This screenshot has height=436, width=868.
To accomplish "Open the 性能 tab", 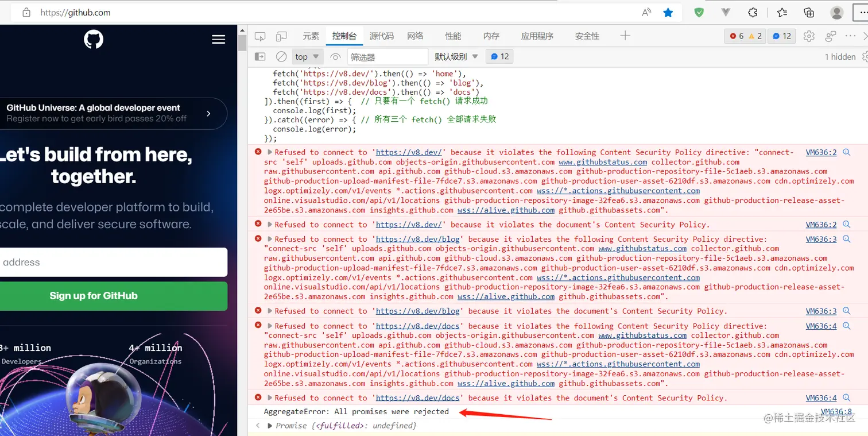I will click(x=453, y=36).
